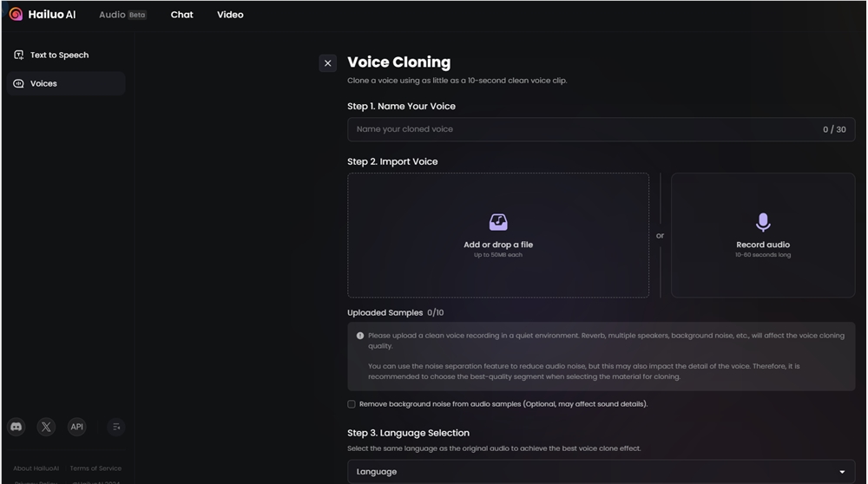This screenshot has height=484, width=868.
Task: Select Text to Speech in sidebar
Action: (x=59, y=56)
